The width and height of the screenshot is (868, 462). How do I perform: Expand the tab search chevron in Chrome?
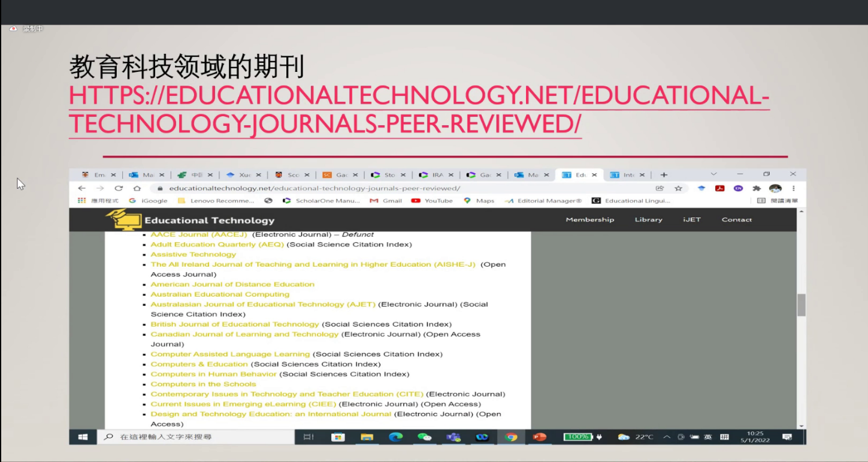click(x=713, y=174)
